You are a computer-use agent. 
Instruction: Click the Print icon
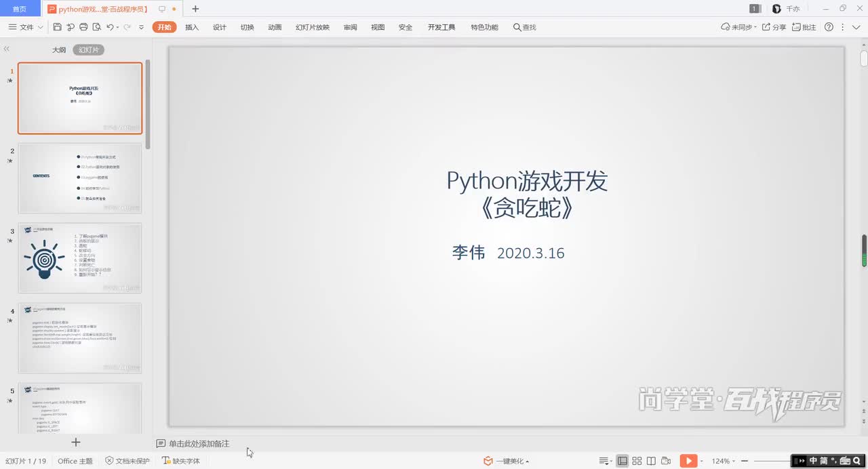[x=83, y=27]
